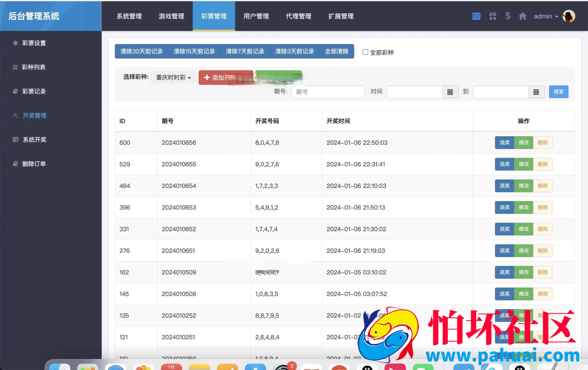
Task: Click 修改 for issue 2024010655
Action: 523,164
